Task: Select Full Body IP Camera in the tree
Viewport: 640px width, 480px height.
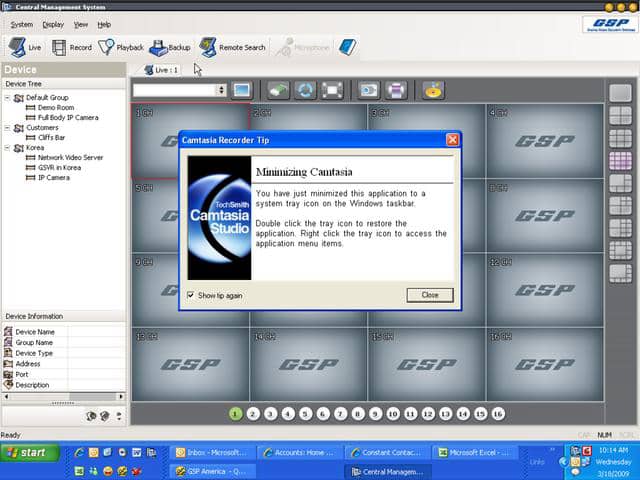Action: coord(68,118)
